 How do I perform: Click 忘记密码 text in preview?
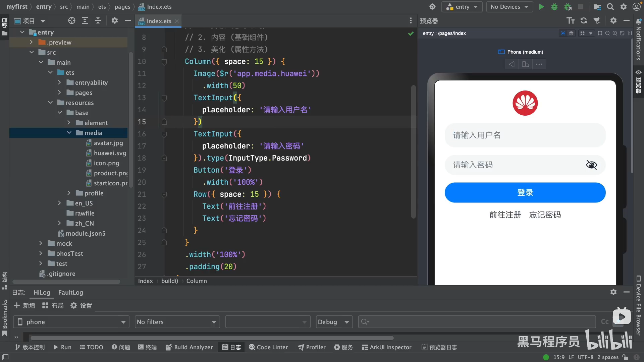click(545, 215)
